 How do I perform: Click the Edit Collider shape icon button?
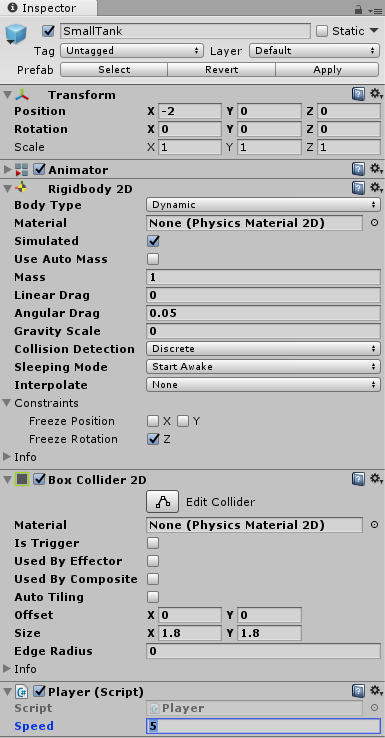tap(162, 502)
